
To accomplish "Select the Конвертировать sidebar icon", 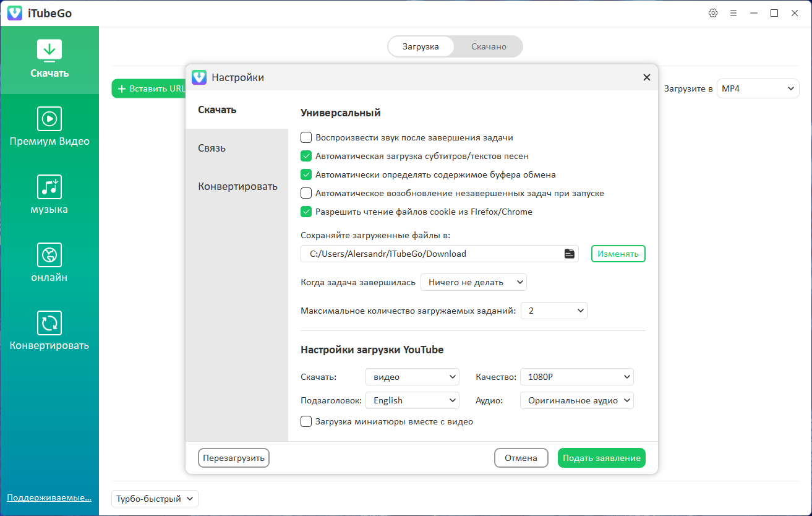I will (49, 323).
